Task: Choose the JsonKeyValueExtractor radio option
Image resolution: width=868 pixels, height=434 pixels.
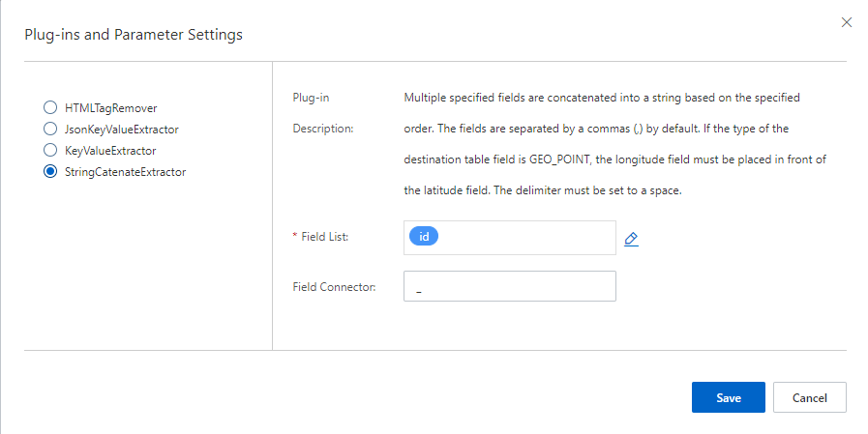Action: pos(50,129)
